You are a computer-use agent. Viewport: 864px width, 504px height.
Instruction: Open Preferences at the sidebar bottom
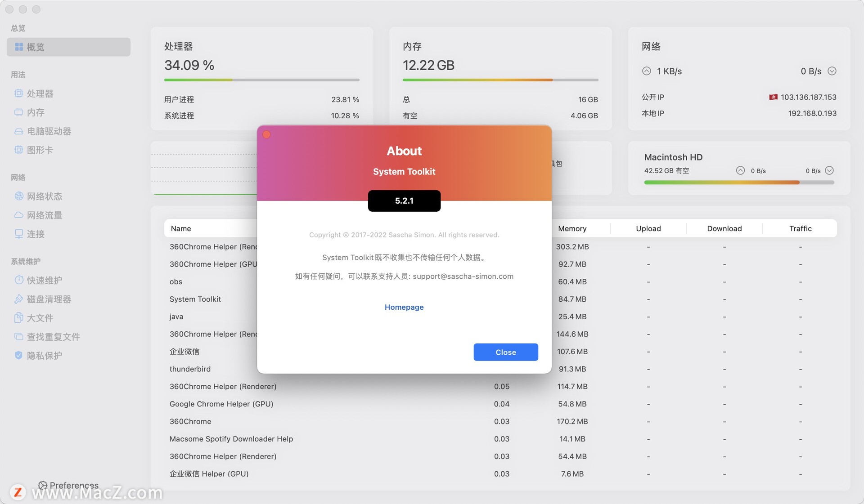[68, 486]
